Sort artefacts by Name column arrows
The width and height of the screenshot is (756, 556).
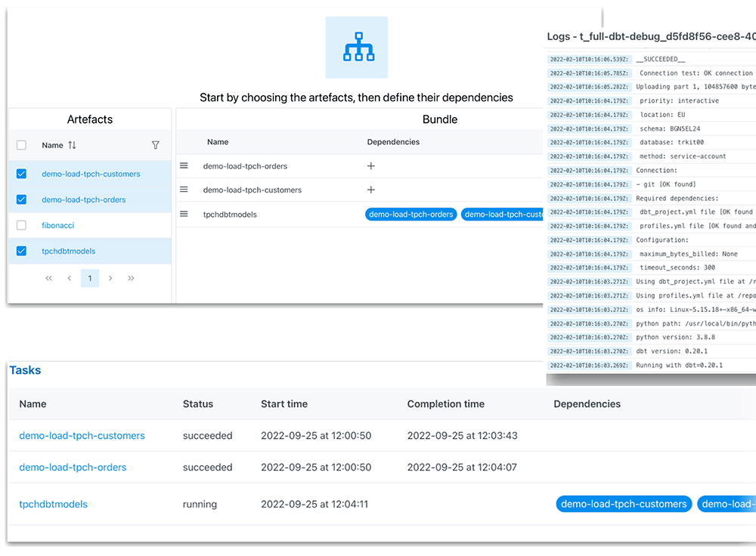73,145
